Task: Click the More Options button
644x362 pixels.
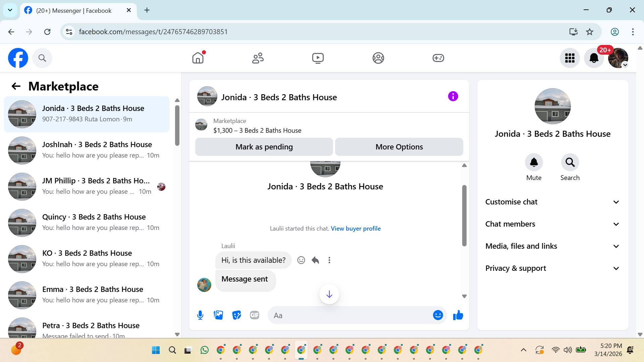Action: (x=399, y=147)
